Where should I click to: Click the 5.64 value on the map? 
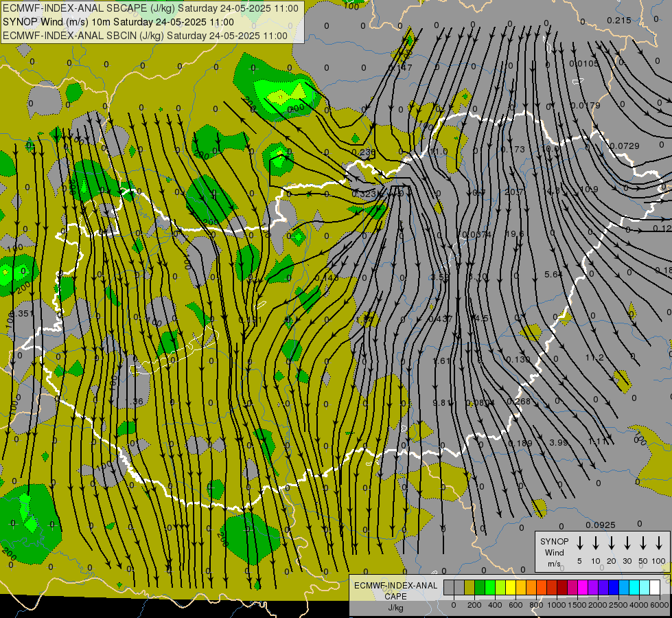553,274
